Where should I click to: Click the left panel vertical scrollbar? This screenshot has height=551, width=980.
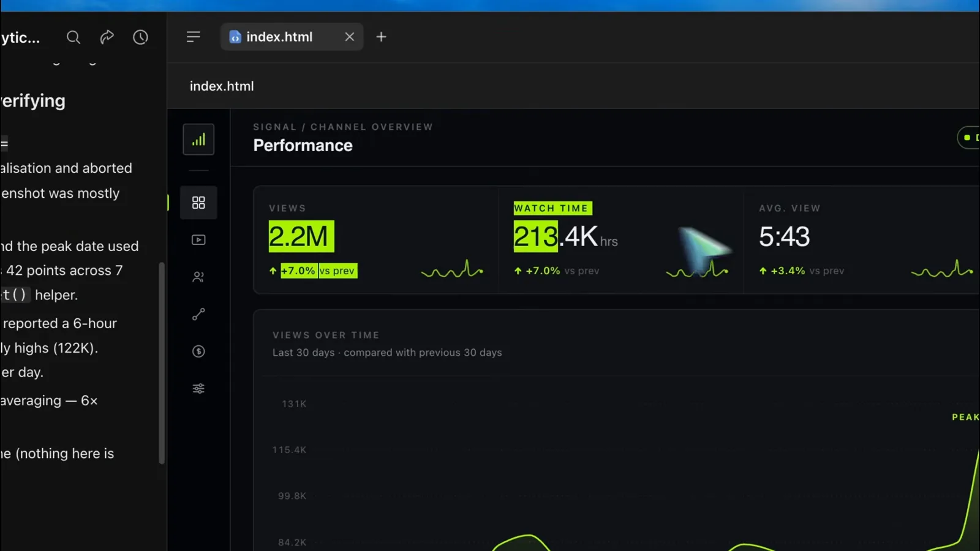(162, 363)
